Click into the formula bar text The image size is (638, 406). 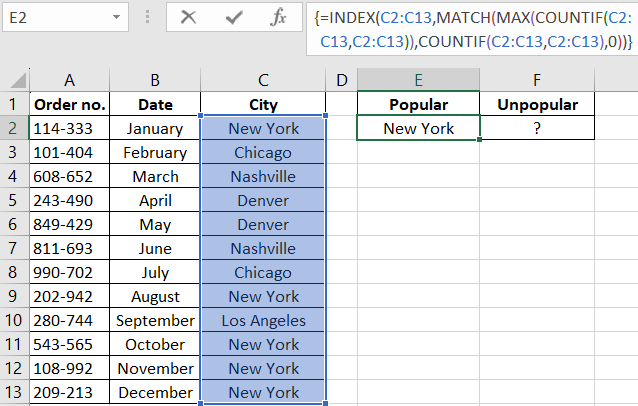[x=470, y=30]
